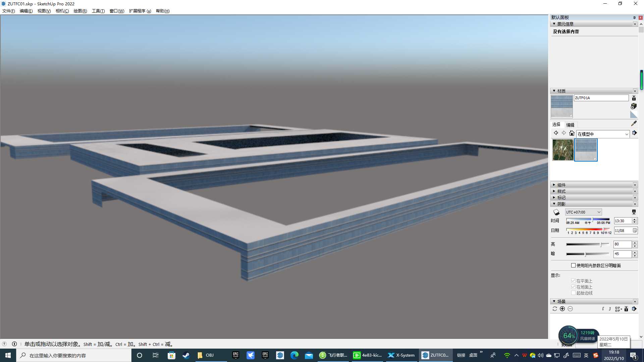Screen dimensions: 644x362
Task: Open Mail app from the taskbar
Action: (309, 355)
